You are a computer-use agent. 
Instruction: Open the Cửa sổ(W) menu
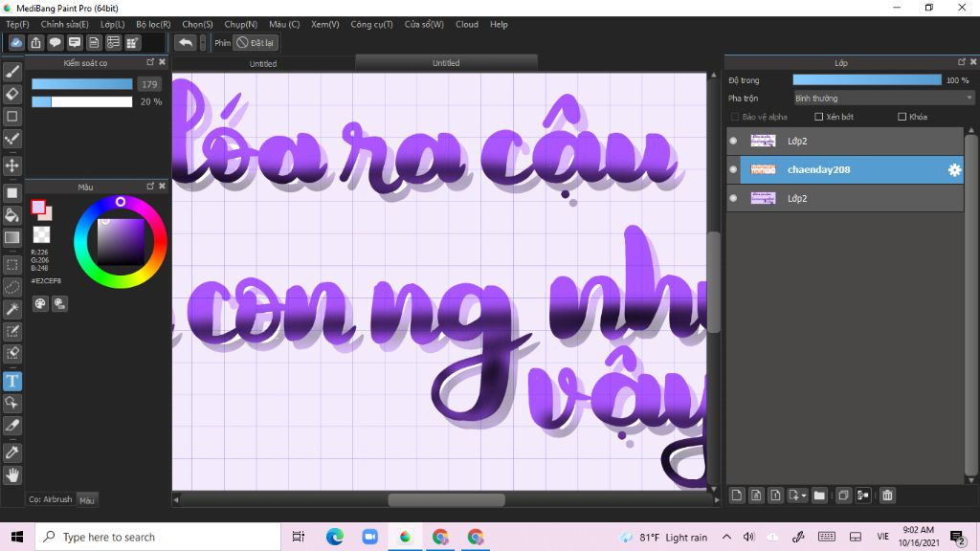(x=424, y=24)
